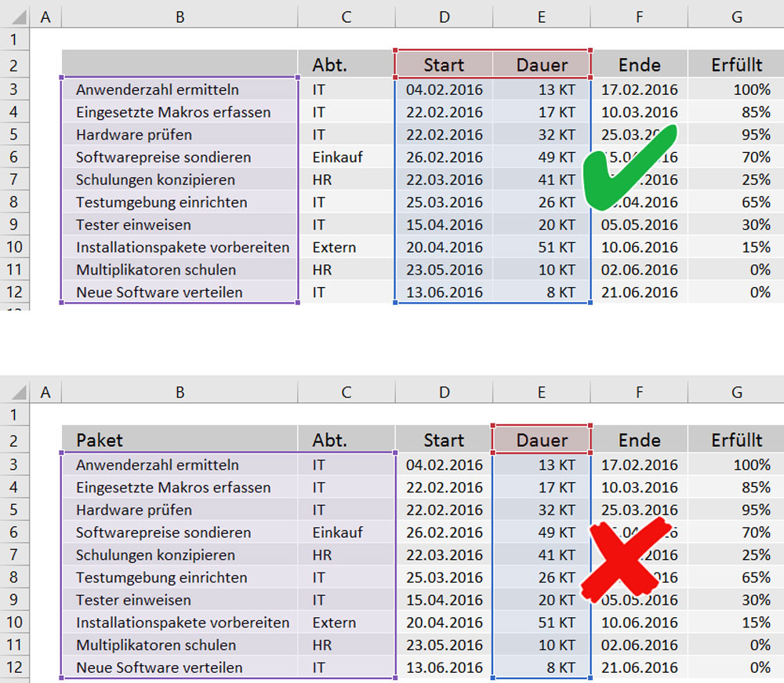Select 'Erfüllt' header cell in upper table
The image size is (784, 683).
coord(735,65)
